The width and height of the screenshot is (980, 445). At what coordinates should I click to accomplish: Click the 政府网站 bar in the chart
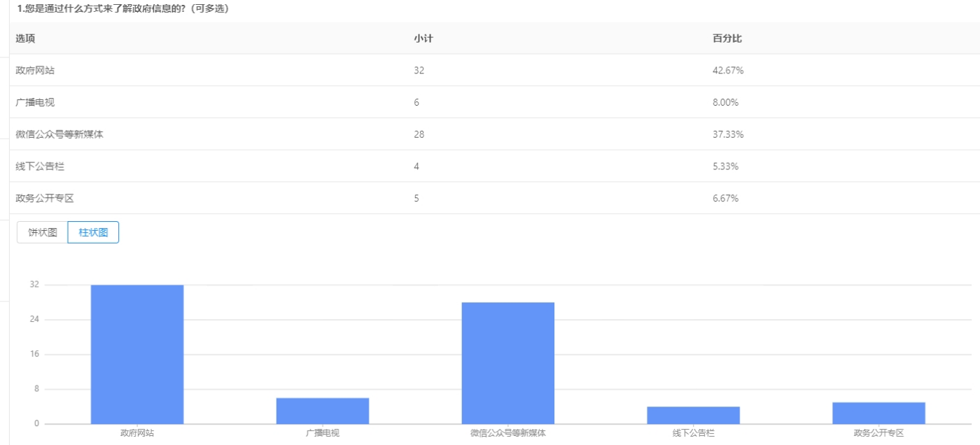point(137,354)
